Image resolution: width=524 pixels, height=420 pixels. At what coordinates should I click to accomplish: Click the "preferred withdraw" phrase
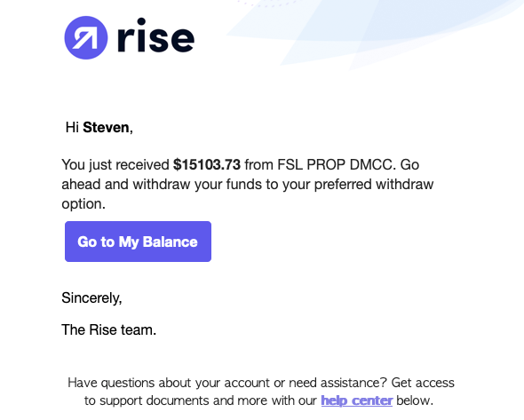coord(374,185)
